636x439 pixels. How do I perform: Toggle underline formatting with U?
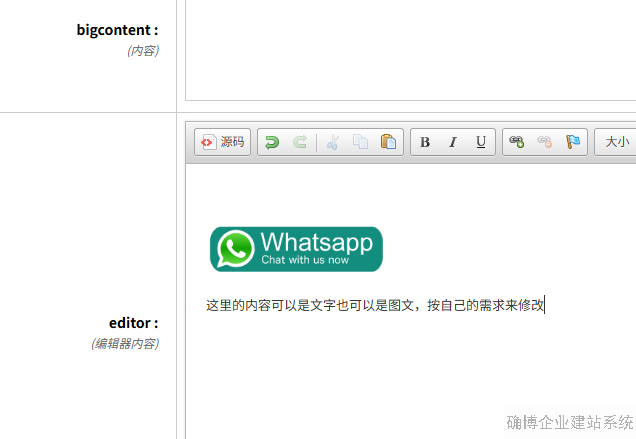pyautogui.click(x=481, y=142)
